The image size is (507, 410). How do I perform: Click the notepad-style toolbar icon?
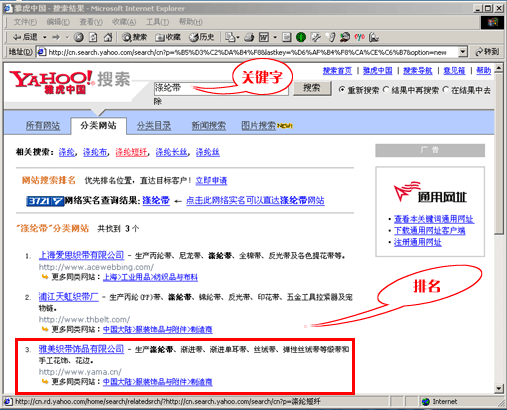click(286, 37)
